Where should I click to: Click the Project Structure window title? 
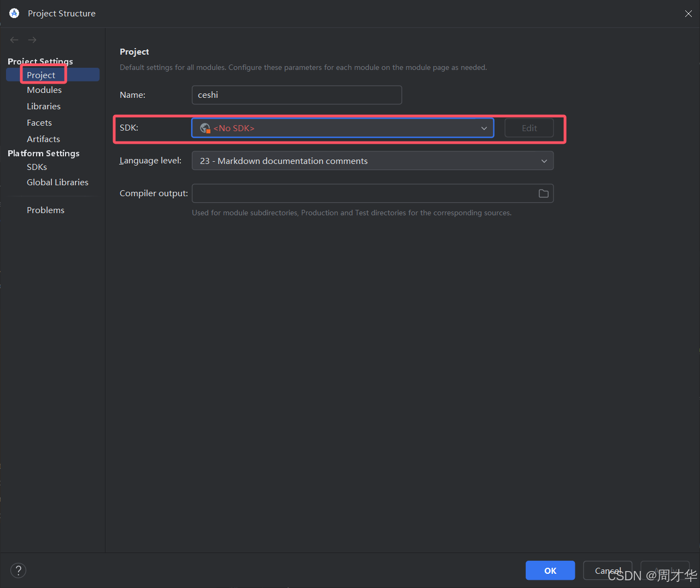(x=62, y=14)
